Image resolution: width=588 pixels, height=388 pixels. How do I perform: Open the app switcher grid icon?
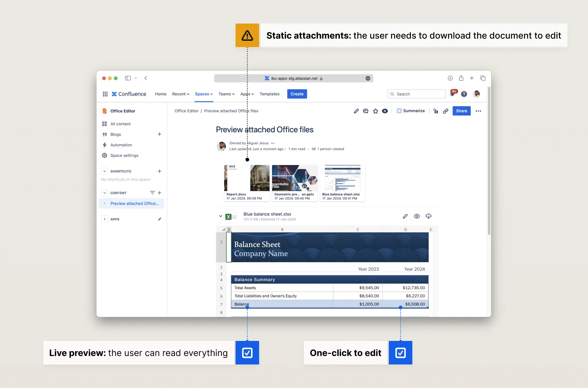[105, 94]
